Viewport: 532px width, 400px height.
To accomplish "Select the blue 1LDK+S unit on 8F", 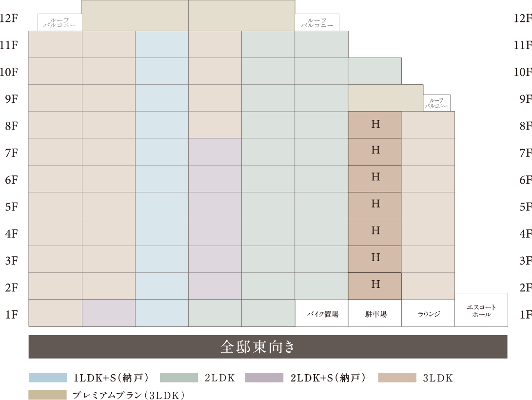I will coord(162,125).
